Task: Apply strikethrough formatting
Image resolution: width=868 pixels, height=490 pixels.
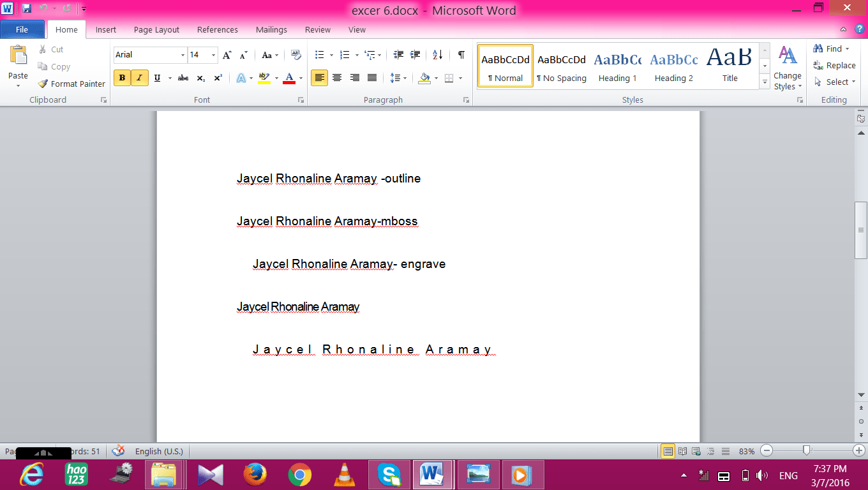Action: click(x=183, y=78)
